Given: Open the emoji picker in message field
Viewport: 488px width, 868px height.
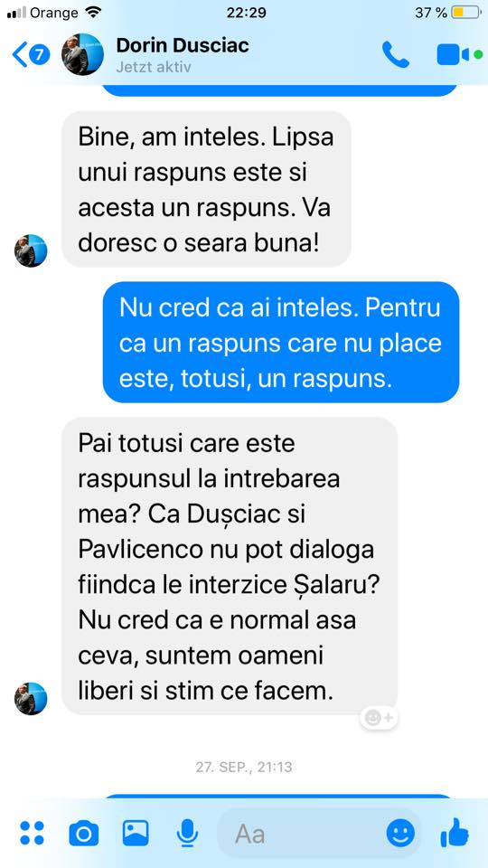Looking at the screenshot, I should [x=400, y=833].
